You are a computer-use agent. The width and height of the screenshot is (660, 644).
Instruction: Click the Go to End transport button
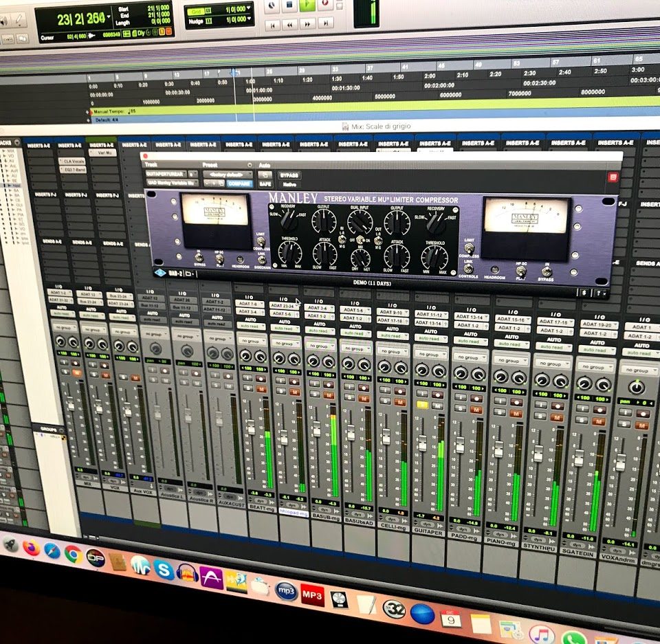click(x=325, y=23)
